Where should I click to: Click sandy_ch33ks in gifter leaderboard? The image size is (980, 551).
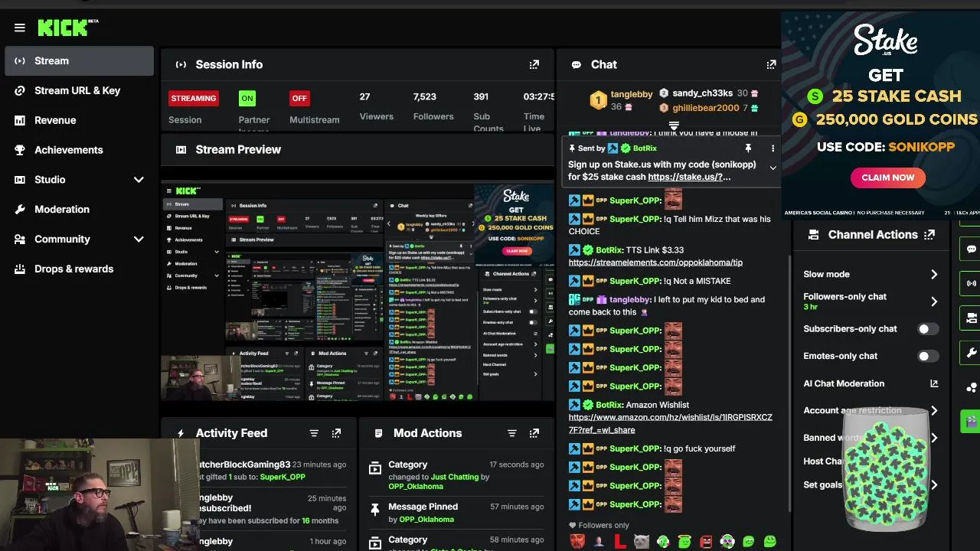(x=703, y=93)
